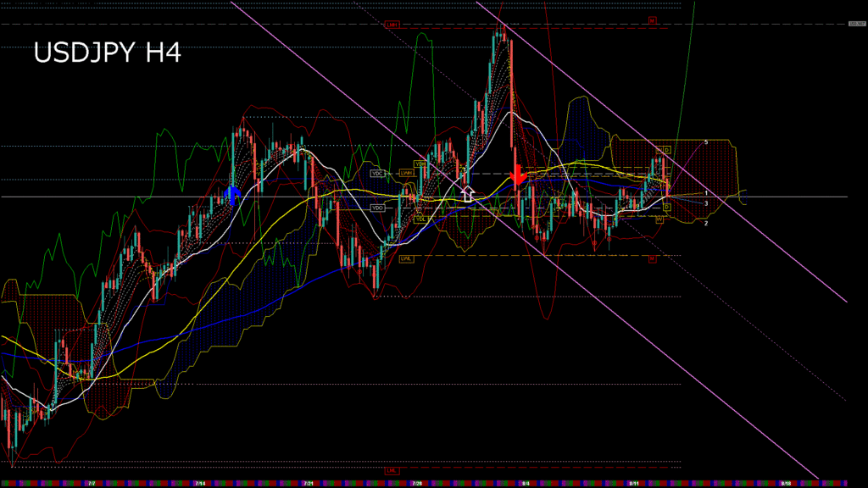Click the blue up arrow marker

[x=232, y=195]
